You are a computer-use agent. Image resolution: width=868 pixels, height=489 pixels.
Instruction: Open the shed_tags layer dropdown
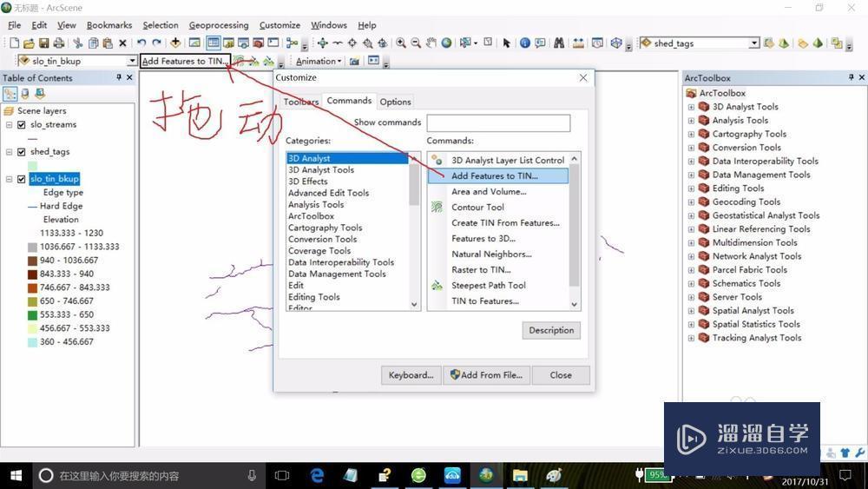[754, 43]
